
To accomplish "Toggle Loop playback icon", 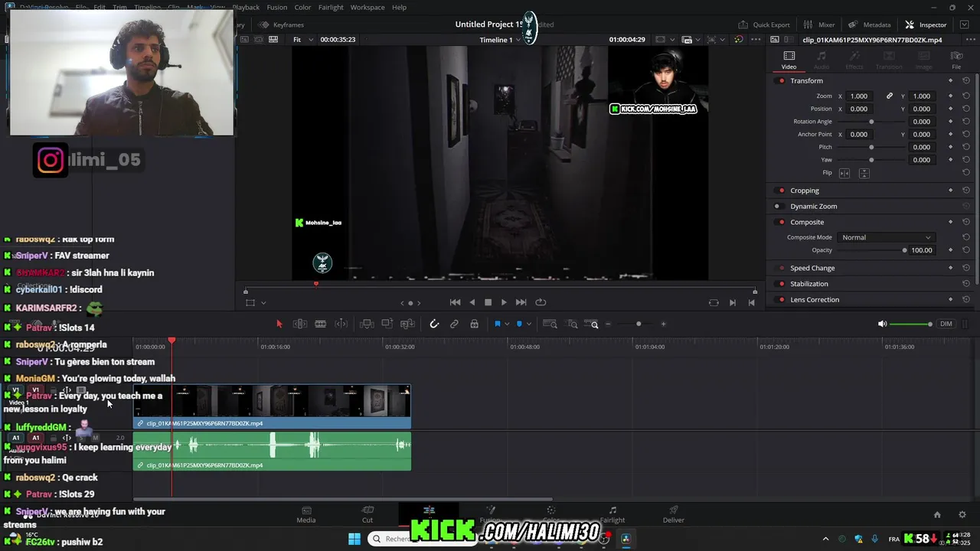I will [541, 302].
